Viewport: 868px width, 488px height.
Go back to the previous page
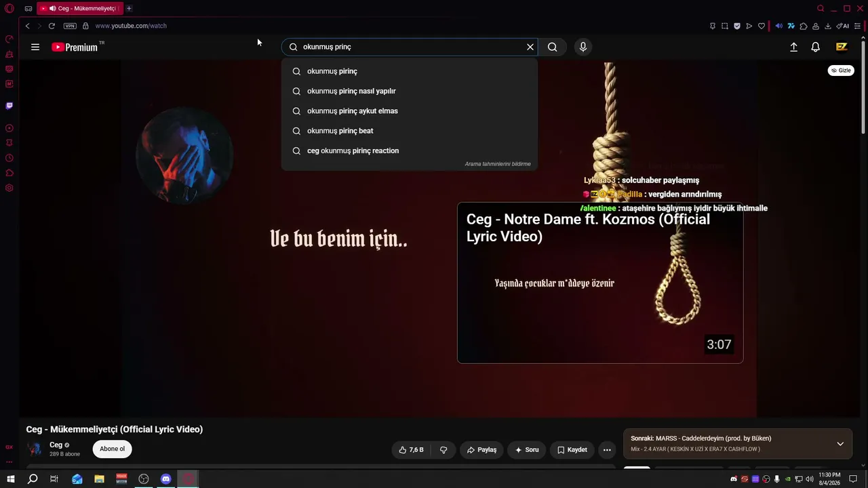[x=28, y=26]
